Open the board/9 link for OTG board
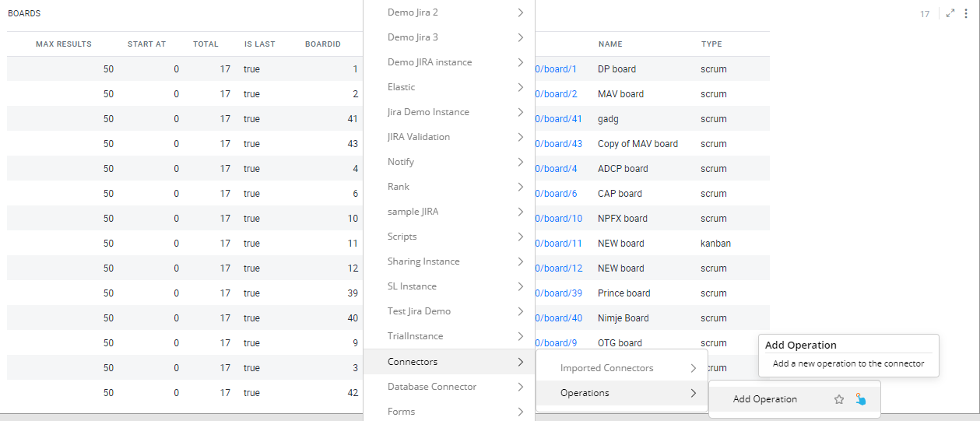 [557, 343]
